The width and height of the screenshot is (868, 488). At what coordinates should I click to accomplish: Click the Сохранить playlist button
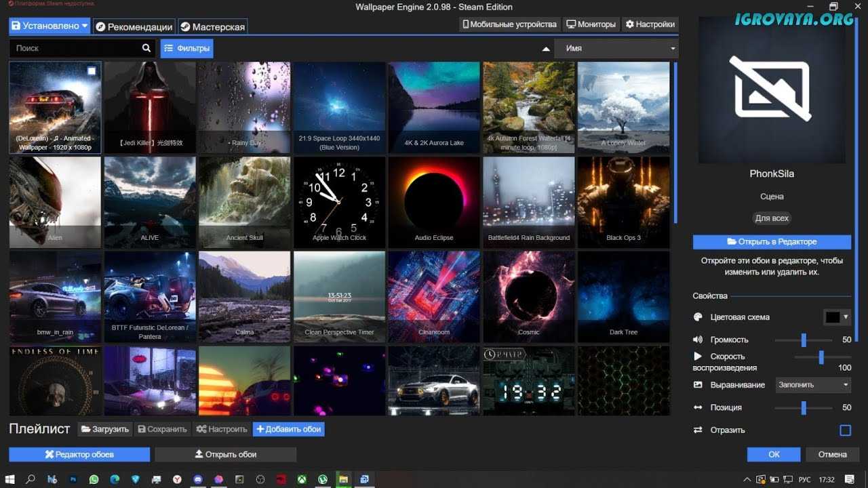(x=162, y=429)
